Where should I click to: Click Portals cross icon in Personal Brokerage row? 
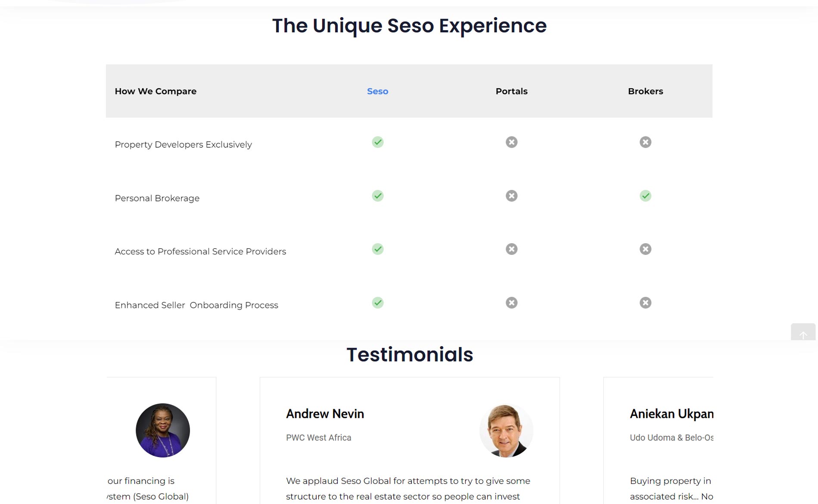(x=511, y=196)
